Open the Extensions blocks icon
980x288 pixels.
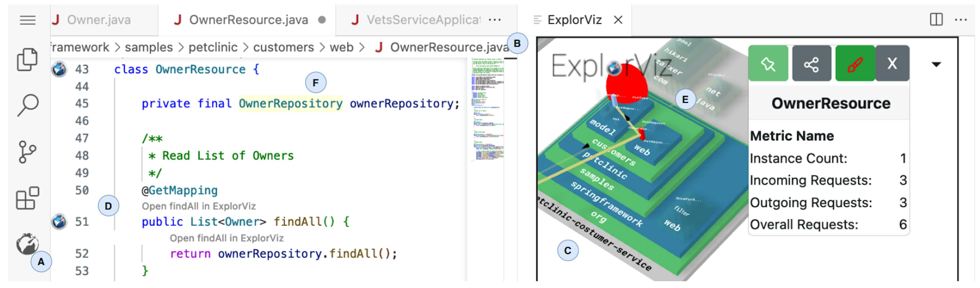27,198
